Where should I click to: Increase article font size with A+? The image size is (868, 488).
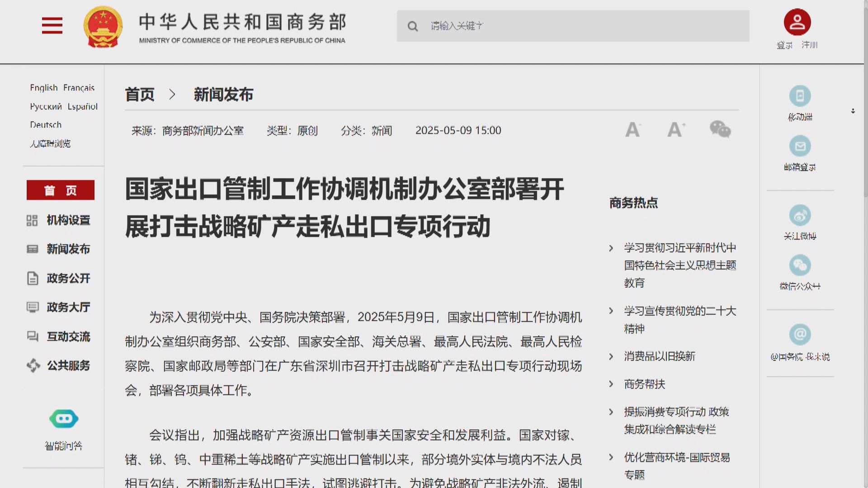pyautogui.click(x=675, y=130)
